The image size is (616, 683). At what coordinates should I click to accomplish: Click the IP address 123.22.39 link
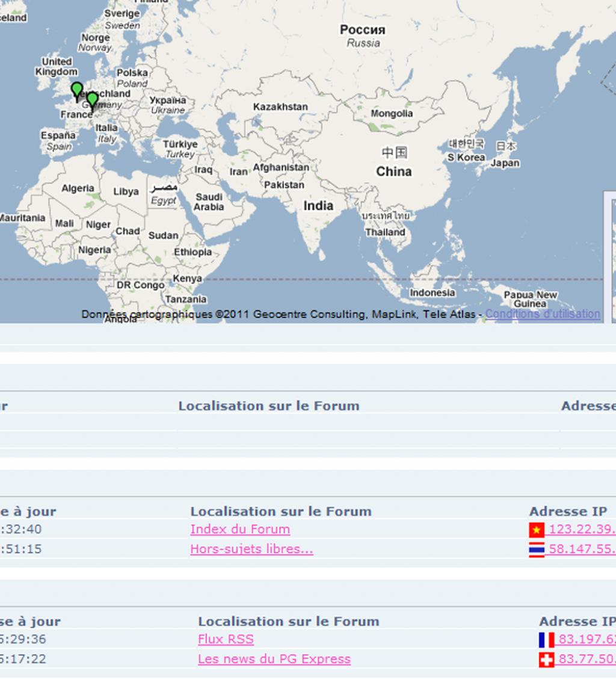coord(582,529)
